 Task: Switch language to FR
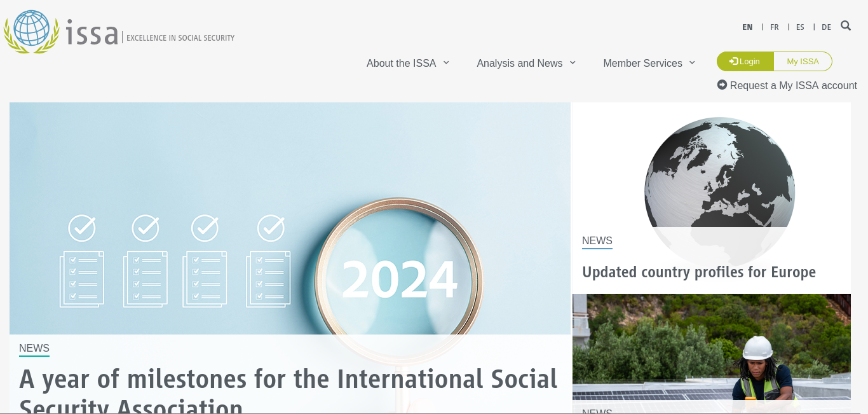[775, 27]
